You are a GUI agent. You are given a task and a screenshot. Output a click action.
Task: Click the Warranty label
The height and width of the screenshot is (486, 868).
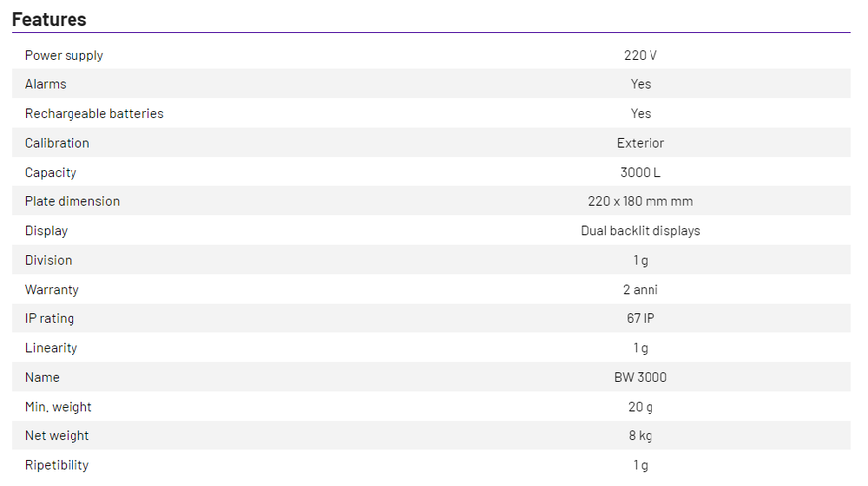click(x=52, y=290)
